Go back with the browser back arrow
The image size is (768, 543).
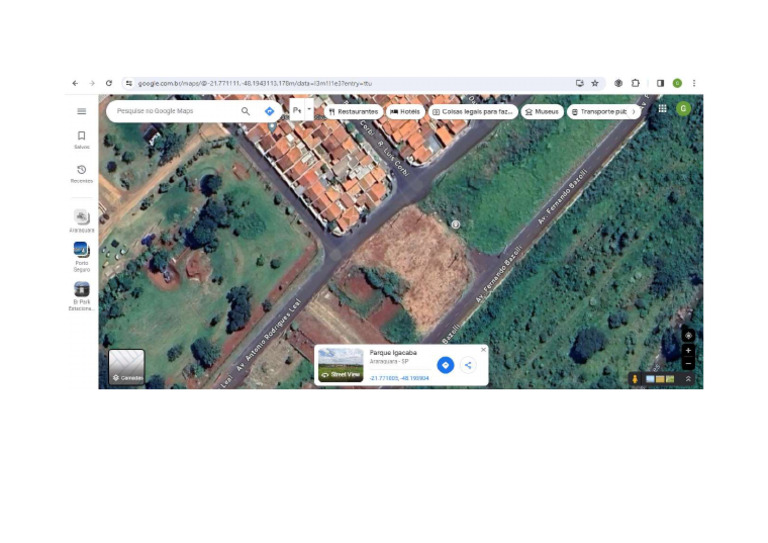click(75, 83)
